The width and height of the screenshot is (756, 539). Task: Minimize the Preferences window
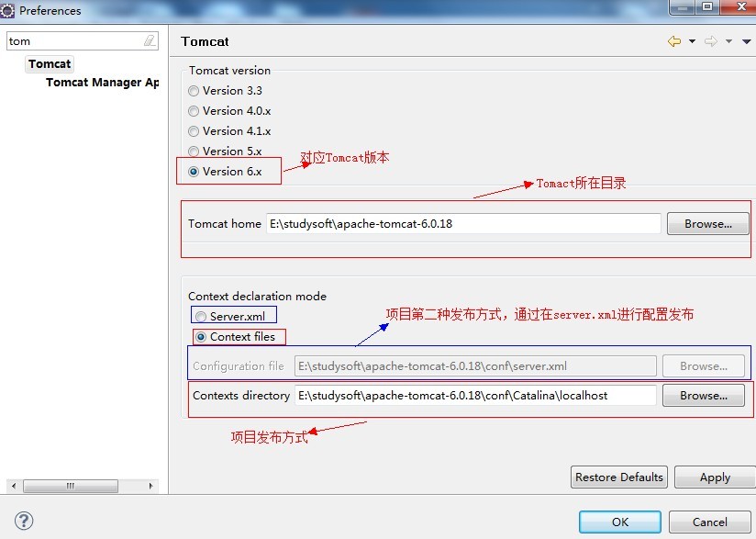(x=683, y=6)
